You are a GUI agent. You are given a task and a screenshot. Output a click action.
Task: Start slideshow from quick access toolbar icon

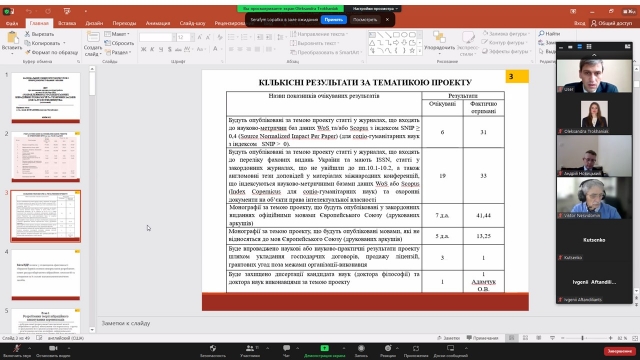pyautogui.click(x=67, y=11)
